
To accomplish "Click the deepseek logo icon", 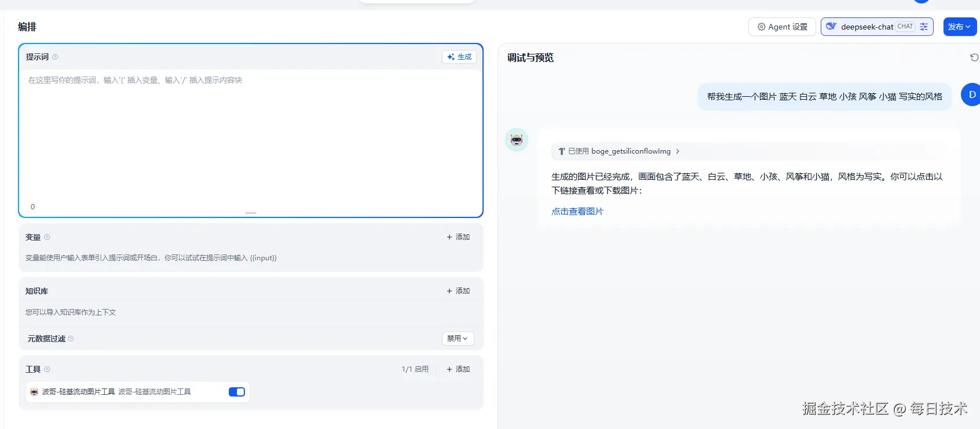I will (x=831, y=27).
